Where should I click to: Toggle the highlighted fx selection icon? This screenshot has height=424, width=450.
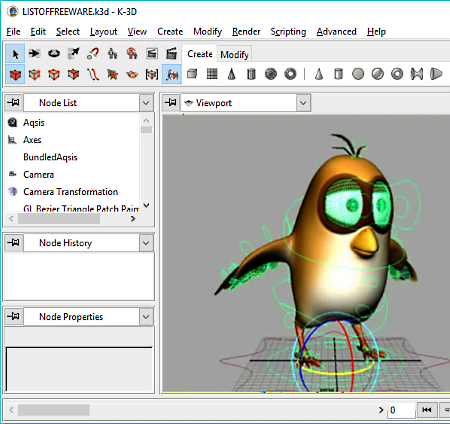(x=172, y=74)
